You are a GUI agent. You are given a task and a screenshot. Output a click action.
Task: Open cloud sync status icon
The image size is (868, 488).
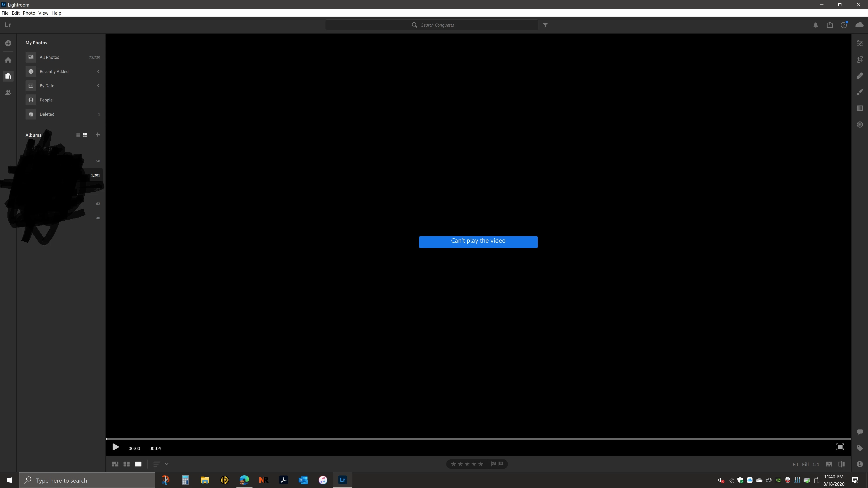(859, 25)
